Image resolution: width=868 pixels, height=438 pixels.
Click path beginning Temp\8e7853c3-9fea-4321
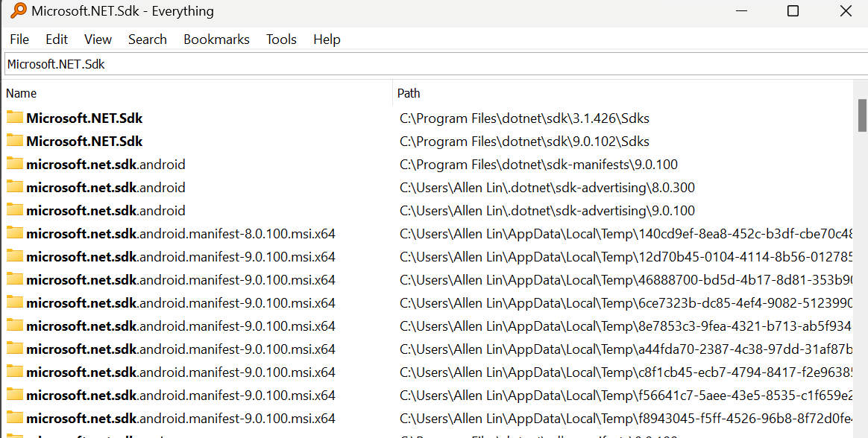[626, 326]
